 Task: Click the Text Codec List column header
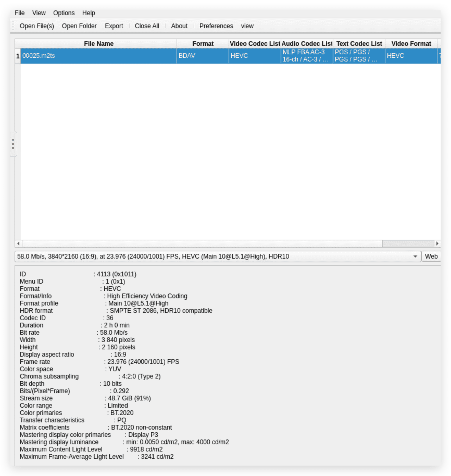pyautogui.click(x=359, y=44)
